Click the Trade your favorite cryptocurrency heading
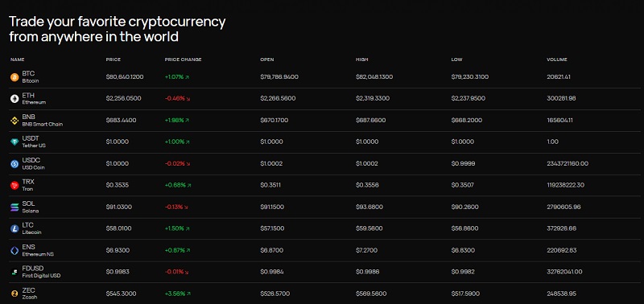 coord(117,29)
